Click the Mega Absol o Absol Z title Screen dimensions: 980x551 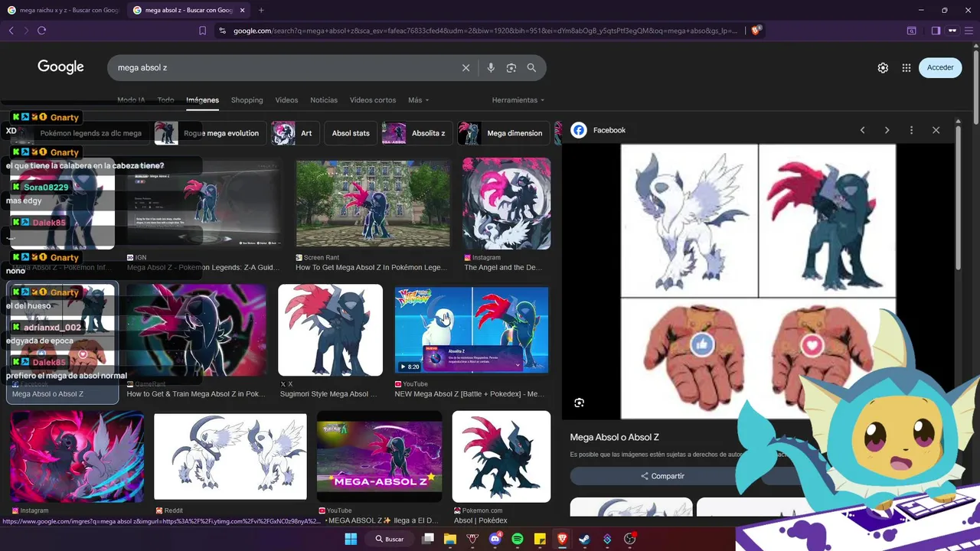pos(614,437)
